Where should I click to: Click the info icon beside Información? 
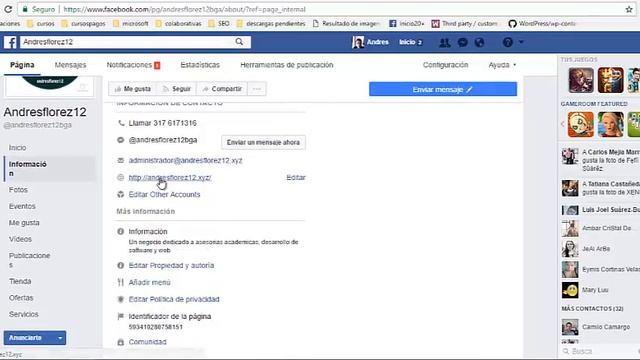[x=120, y=231]
